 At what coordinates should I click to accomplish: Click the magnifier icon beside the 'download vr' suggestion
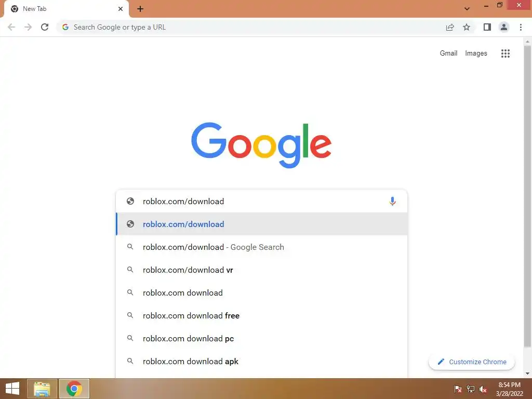pyautogui.click(x=130, y=270)
